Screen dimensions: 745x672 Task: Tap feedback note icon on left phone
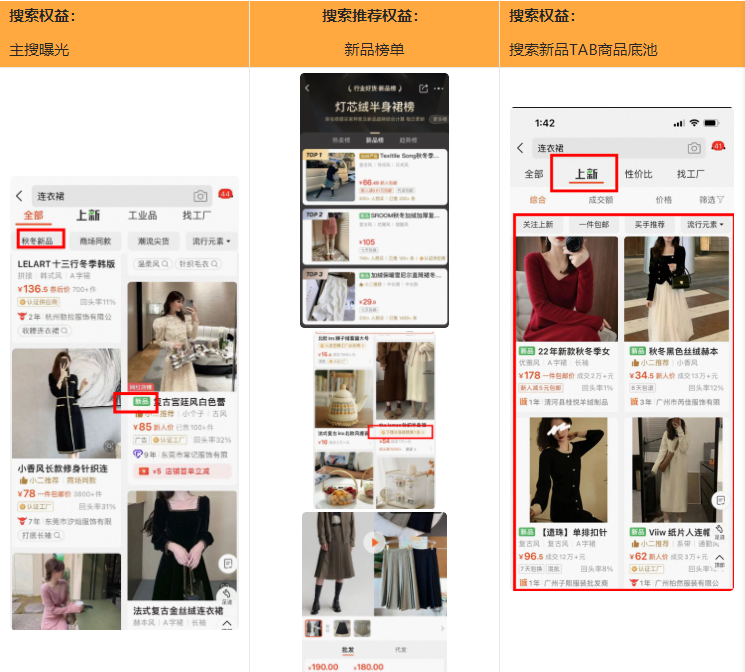228,564
